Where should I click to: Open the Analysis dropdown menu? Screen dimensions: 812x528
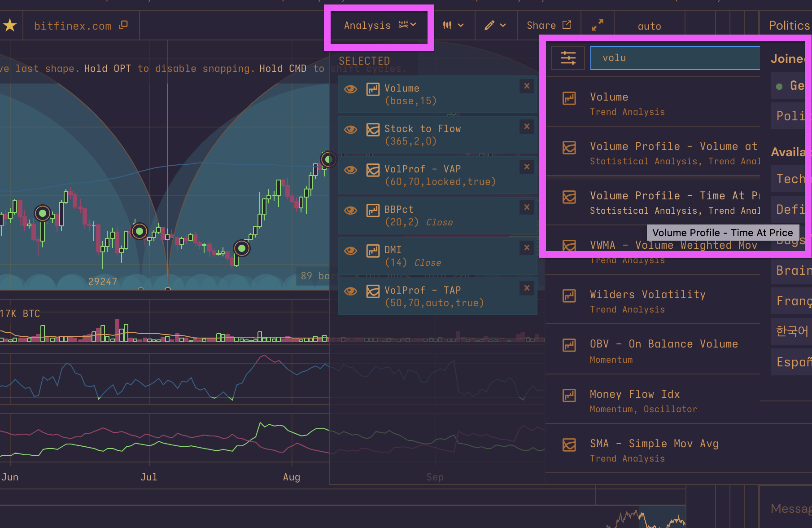[380, 26]
